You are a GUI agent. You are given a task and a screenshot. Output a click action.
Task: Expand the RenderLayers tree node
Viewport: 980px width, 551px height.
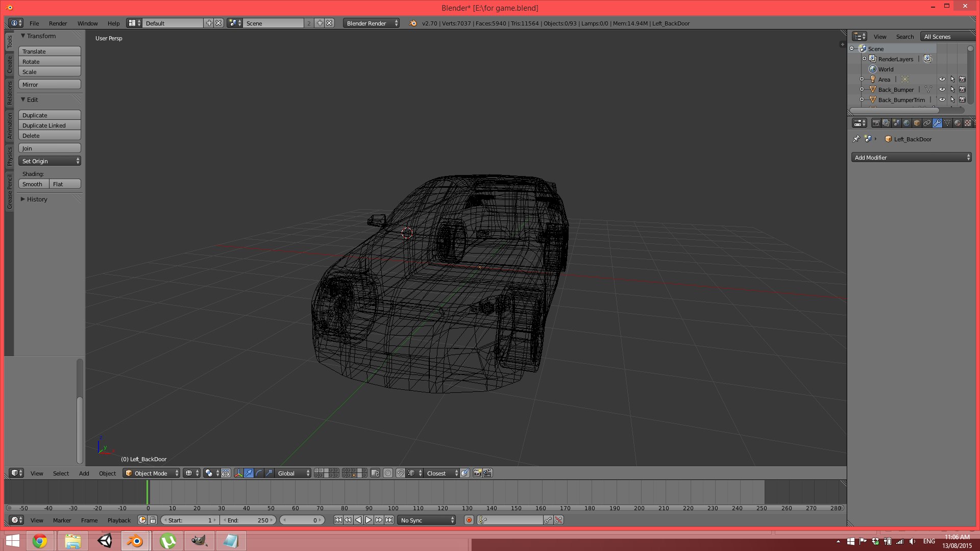(x=864, y=59)
